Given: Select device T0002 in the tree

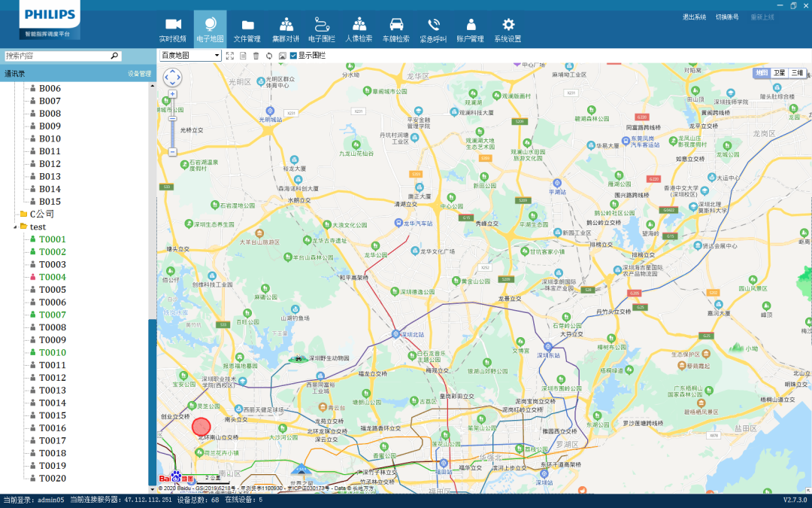Looking at the screenshot, I should 53,252.
